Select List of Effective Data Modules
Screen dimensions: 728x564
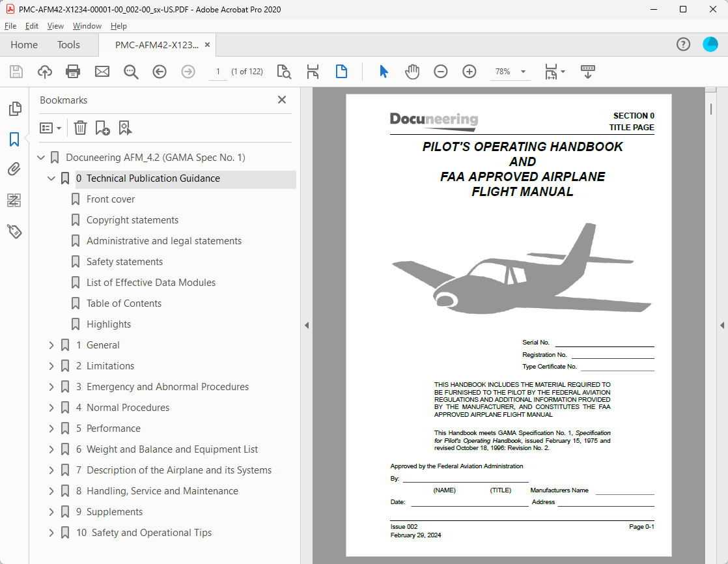151,283
